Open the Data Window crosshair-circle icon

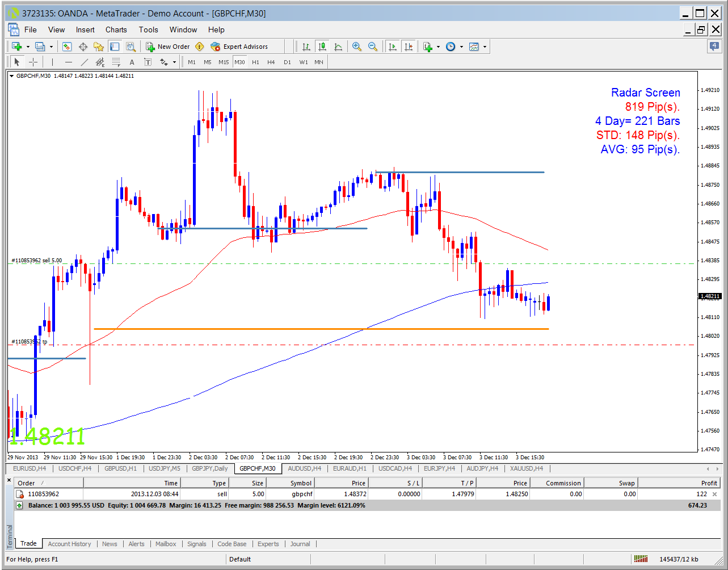pyautogui.click(x=83, y=47)
